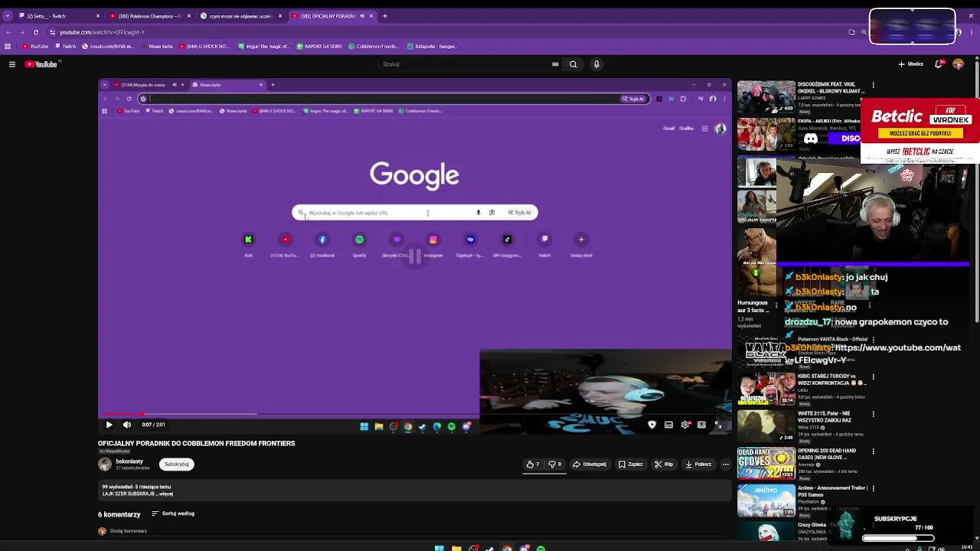The height and width of the screenshot is (551, 980).
Task: Click the Subskrybuj button
Action: click(176, 464)
